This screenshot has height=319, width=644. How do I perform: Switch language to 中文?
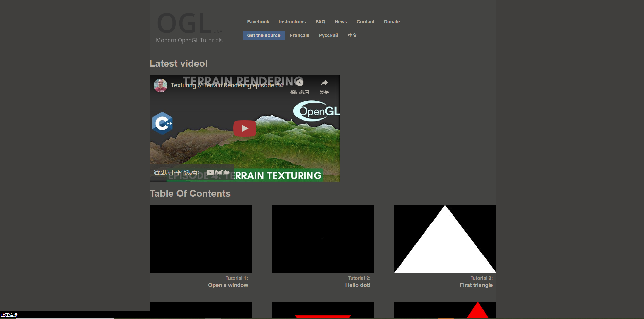coord(352,35)
